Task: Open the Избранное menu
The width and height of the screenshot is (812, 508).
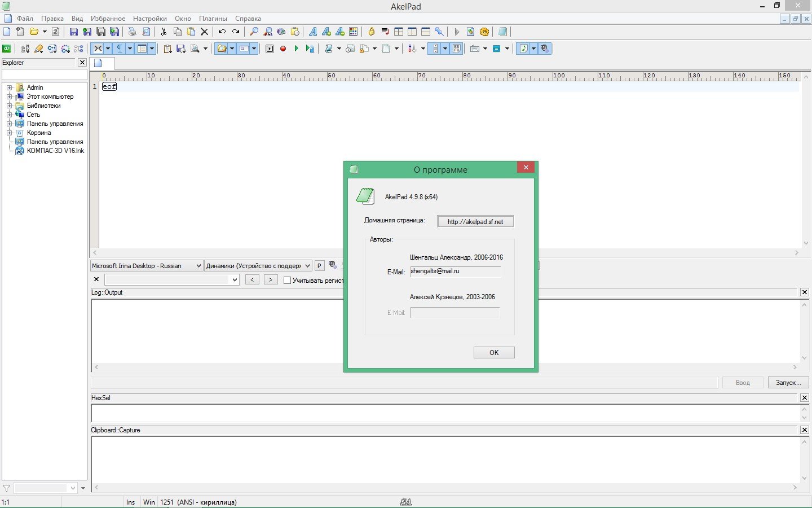Action: pos(108,19)
